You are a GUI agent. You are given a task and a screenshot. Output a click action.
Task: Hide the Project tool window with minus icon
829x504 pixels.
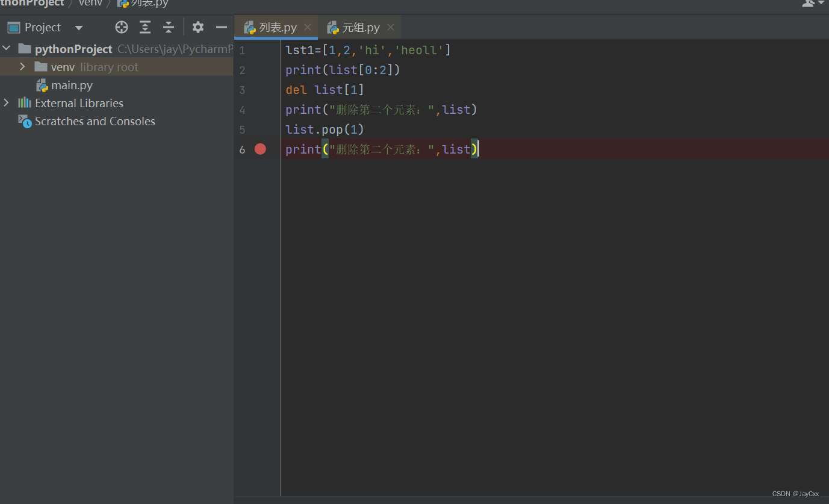221,26
